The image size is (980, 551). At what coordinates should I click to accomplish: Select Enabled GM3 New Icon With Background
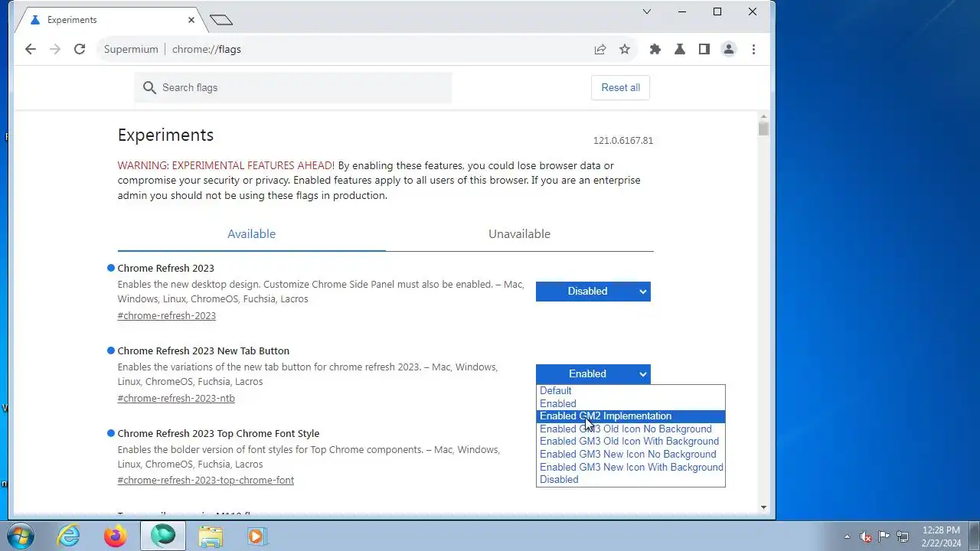[x=631, y=467]
